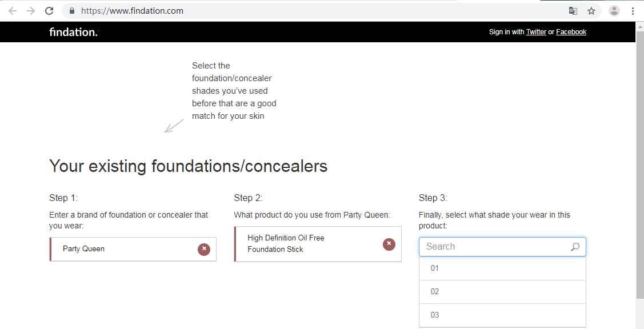This screenshot has height=329, width=644.
Task: Click the browser forward arrow
Action: tap(31, 11)
